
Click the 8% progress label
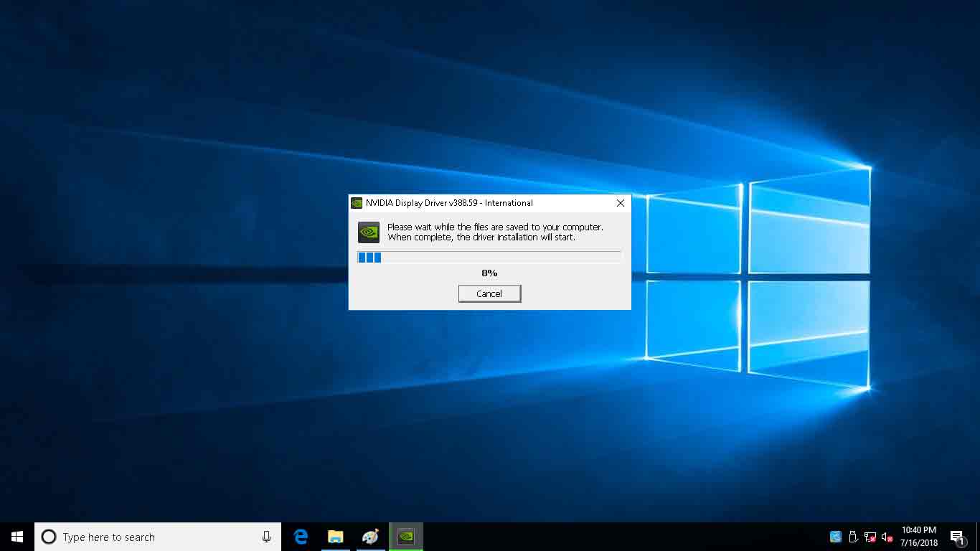pos(489,273)
